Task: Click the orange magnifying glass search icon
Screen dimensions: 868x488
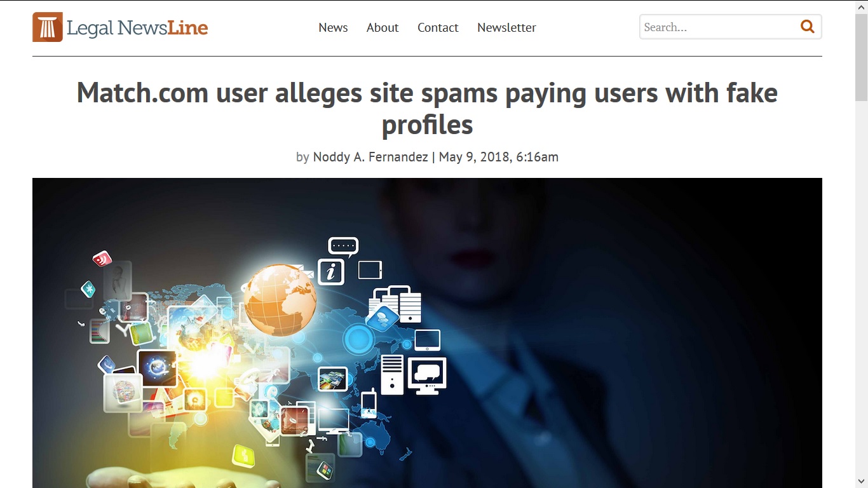Action: pos(808,27)
